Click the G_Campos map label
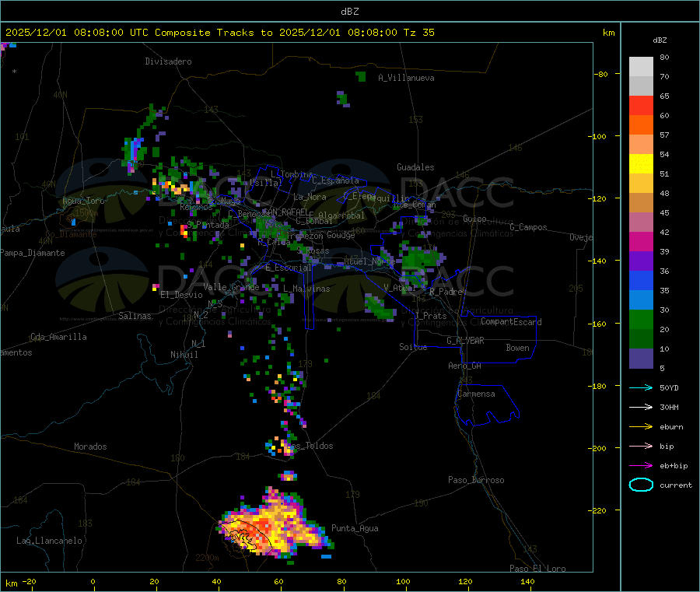 click(x=528, y=227)
